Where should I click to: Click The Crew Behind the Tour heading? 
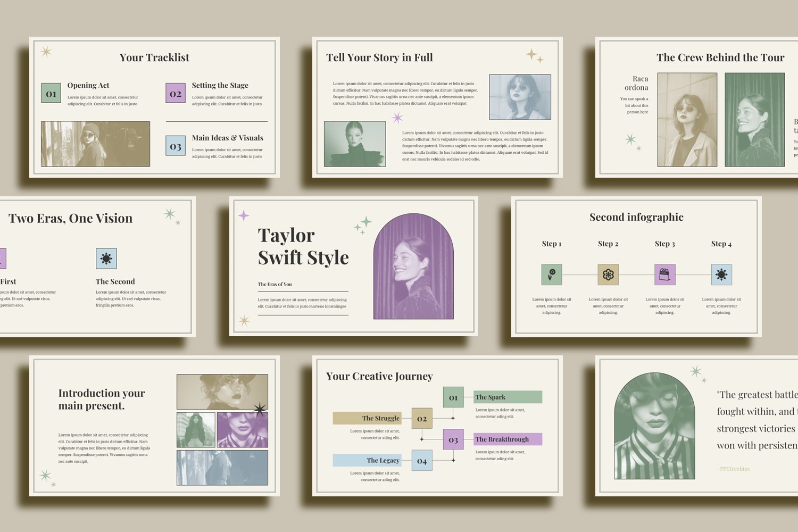point(720,57)
